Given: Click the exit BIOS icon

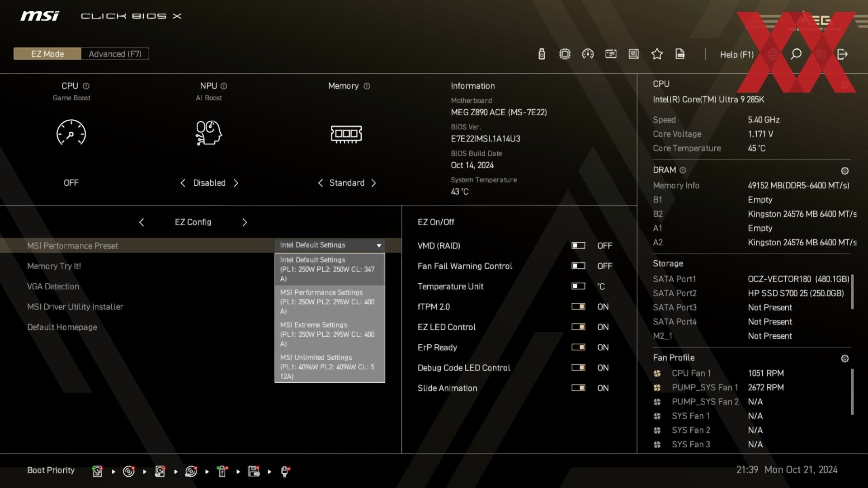Looking at the screenshot, I should click(842, 54).
